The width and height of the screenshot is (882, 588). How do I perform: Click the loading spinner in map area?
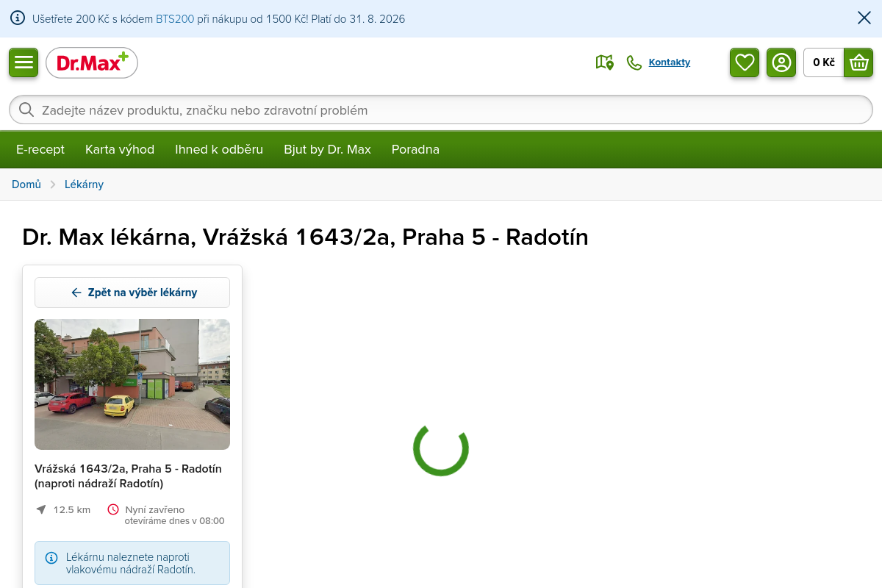coord(441,448)
